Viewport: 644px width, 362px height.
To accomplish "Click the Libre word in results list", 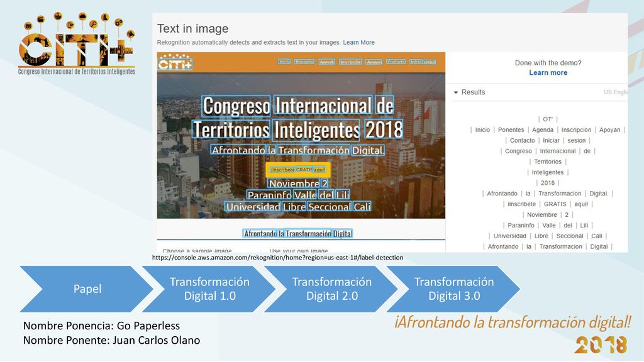I will tap(541, 236).
